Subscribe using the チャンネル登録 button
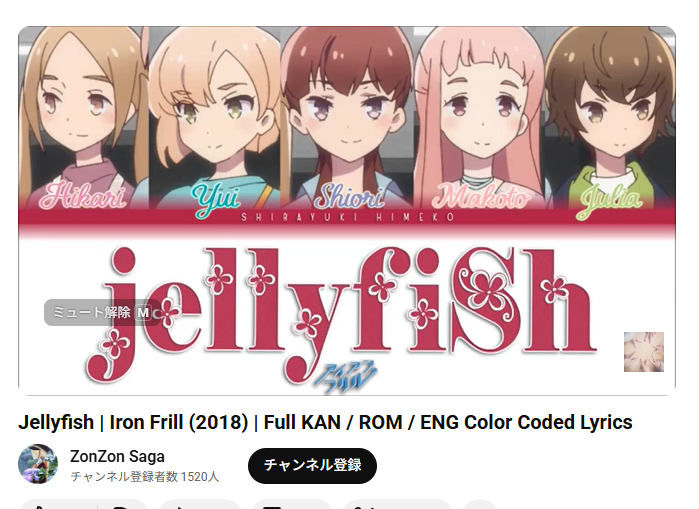 coord(312,465)
